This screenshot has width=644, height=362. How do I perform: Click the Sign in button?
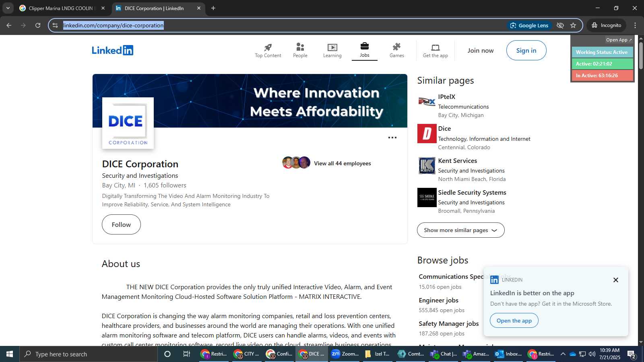coord(526,51)
